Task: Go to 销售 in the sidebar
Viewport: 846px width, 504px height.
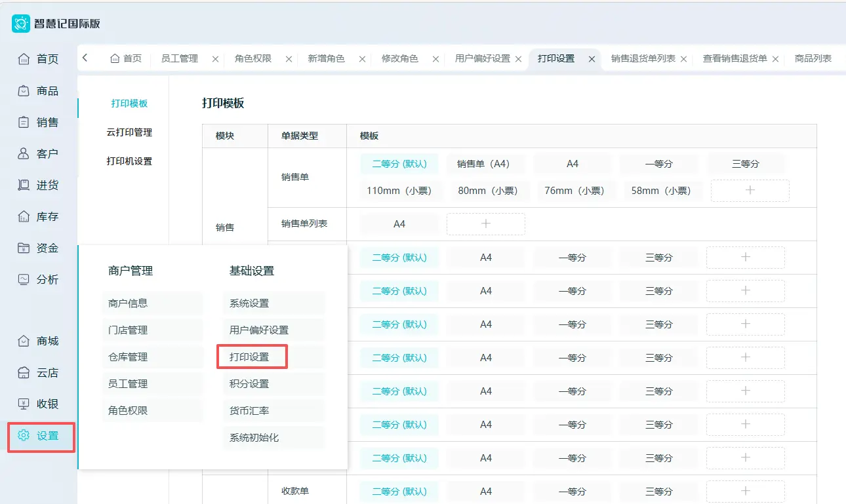Action: point(39,122)
